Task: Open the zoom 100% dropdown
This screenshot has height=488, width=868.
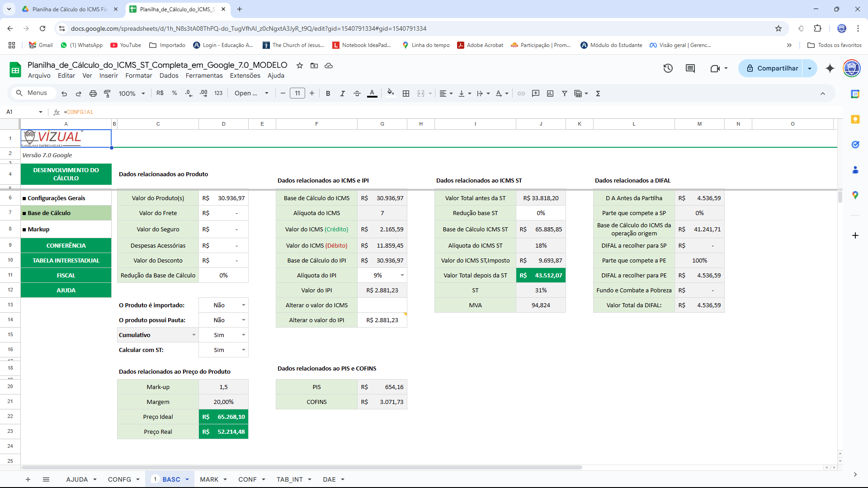Action: tap(132, 94)
